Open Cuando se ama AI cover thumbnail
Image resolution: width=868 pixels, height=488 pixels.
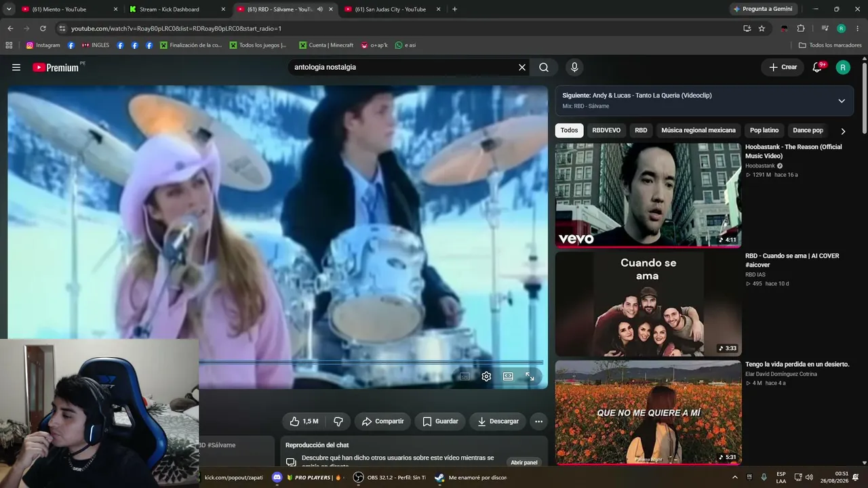point(648,304)
